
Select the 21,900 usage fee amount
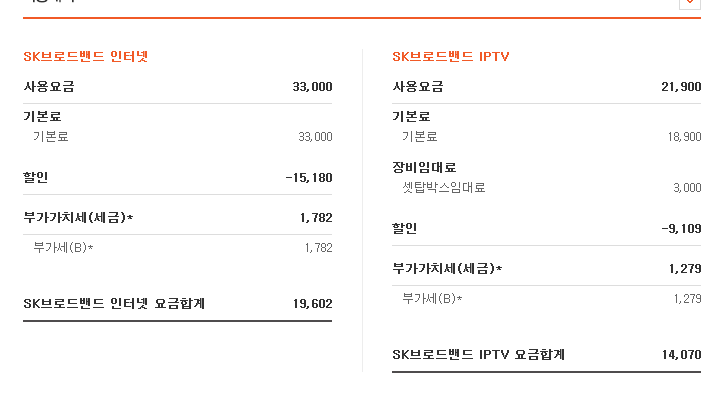[681, 87]
